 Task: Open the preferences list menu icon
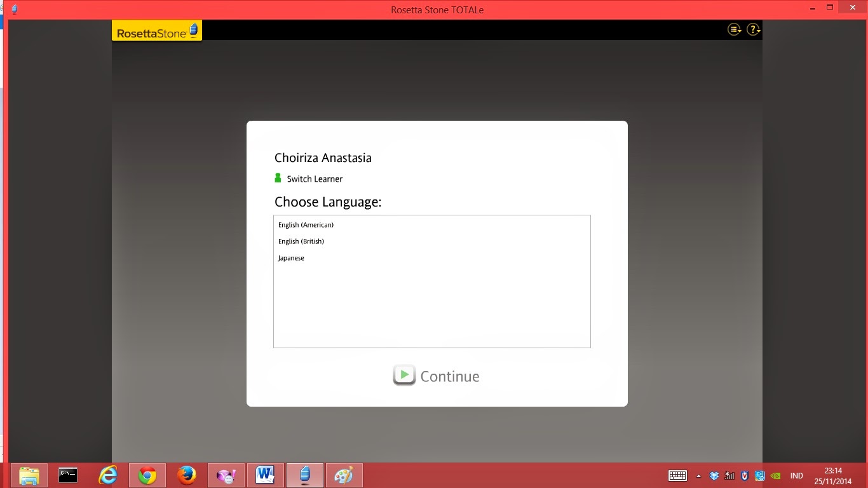[x=735, y=29]
